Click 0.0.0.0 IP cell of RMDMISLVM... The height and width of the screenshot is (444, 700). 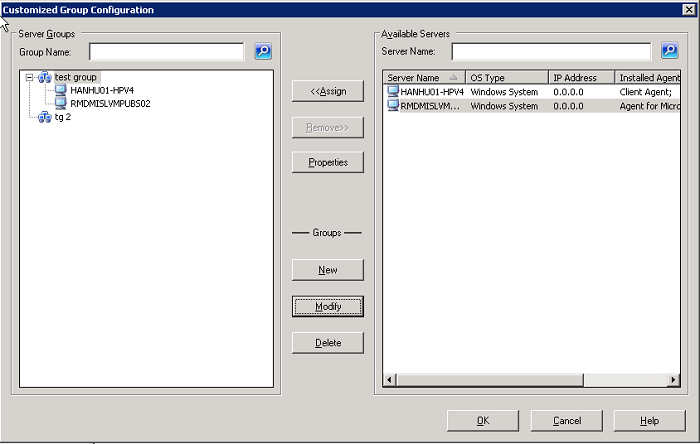pos(568,106)
